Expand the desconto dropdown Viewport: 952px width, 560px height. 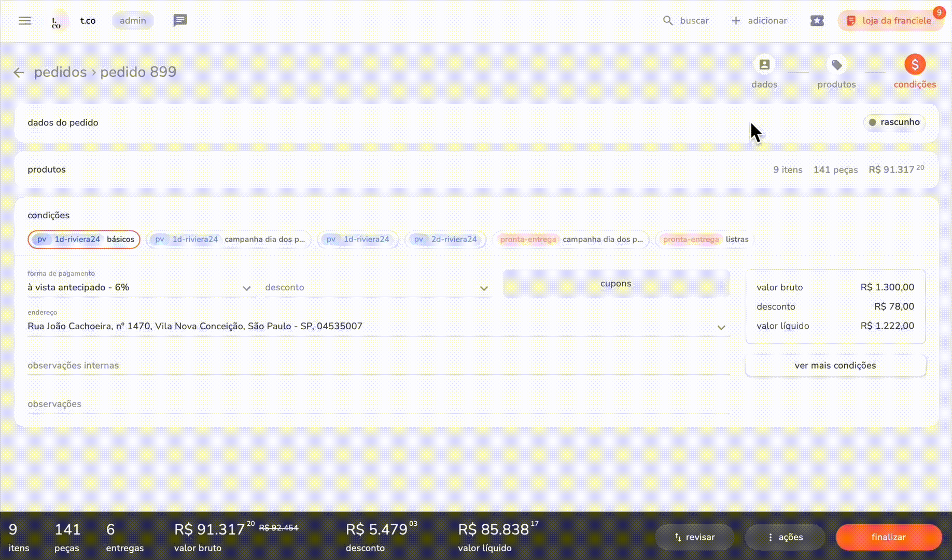484,288
